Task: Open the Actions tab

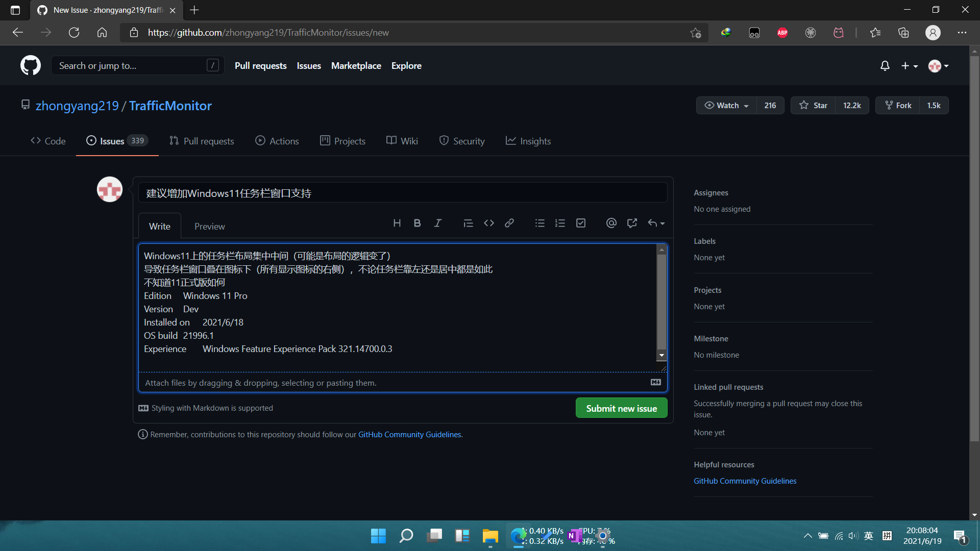Action: 277,141
